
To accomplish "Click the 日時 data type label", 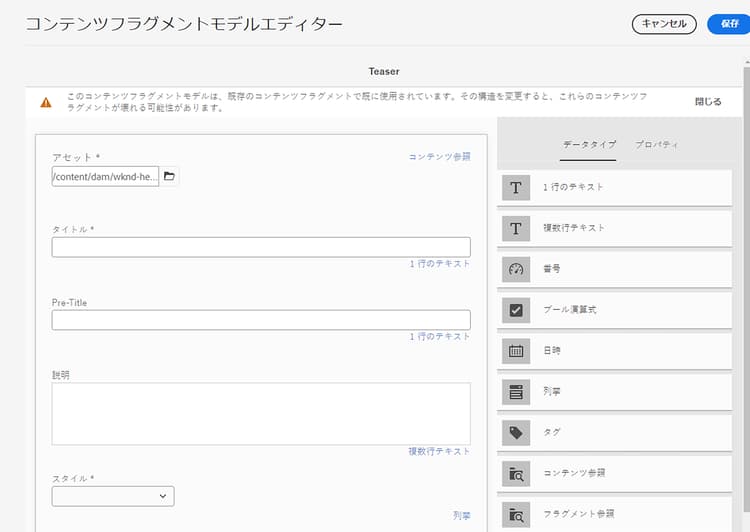I will point(551,351).
